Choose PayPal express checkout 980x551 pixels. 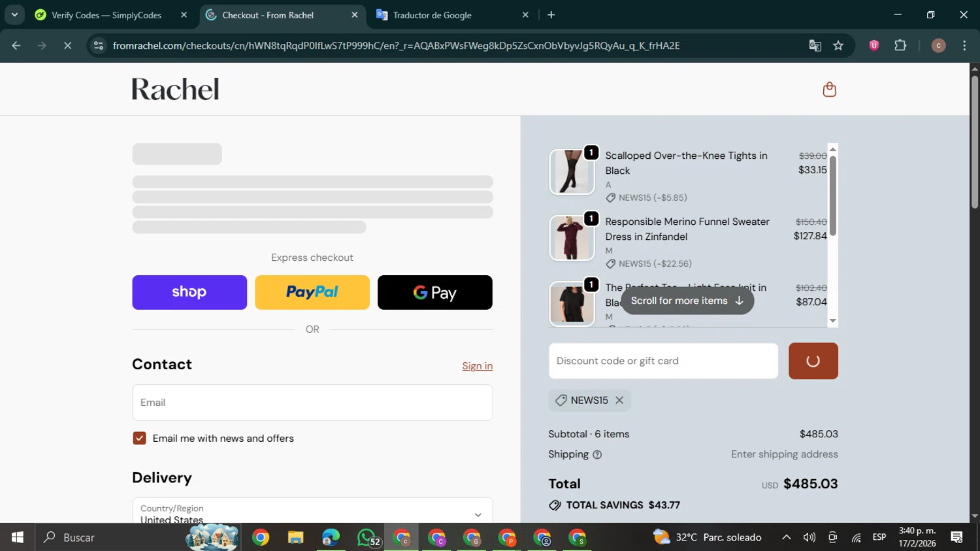[312, 292]
